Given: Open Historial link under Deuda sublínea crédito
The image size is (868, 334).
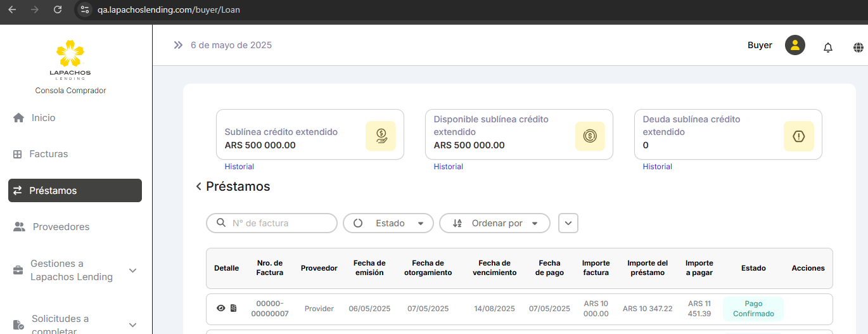Looking at the screenshot, I should (657, 167).
